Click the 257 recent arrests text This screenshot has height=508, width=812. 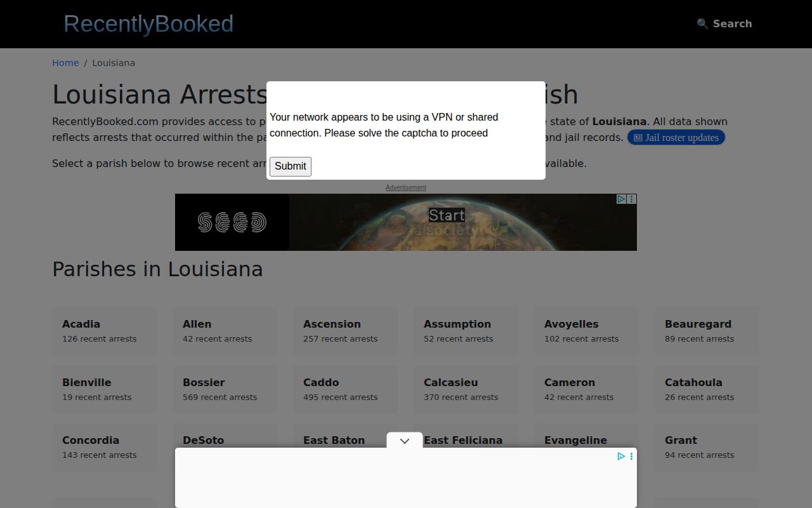340,338
